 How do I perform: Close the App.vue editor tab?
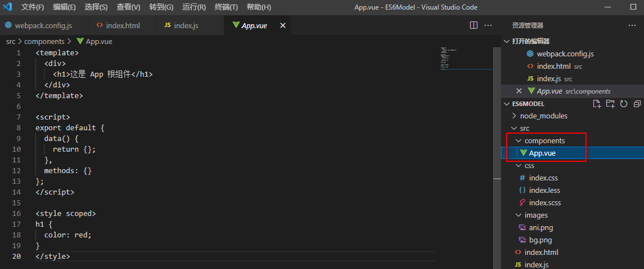tap(283, 25)
